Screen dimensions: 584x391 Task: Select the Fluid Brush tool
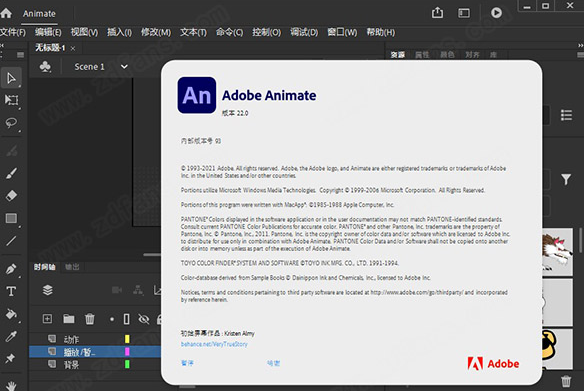click(11, 151)
